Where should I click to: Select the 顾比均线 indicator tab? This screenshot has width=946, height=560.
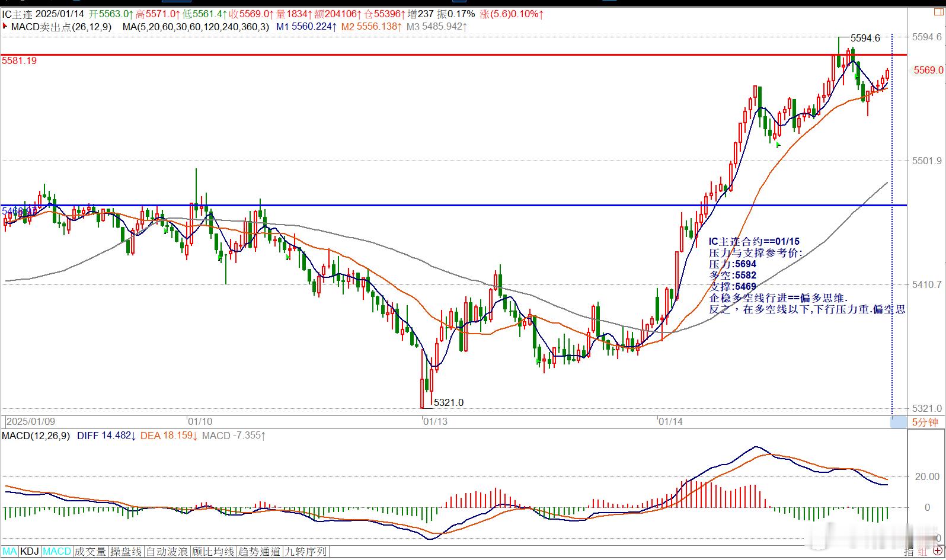pos(213,552)
